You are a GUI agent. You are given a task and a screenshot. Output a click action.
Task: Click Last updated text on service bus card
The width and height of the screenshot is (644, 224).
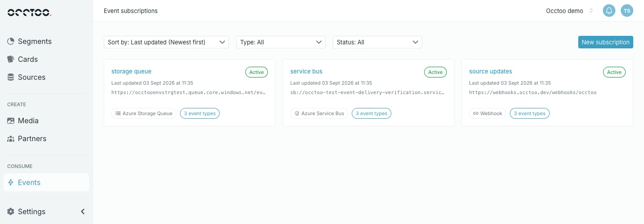(x=331, y=83)
